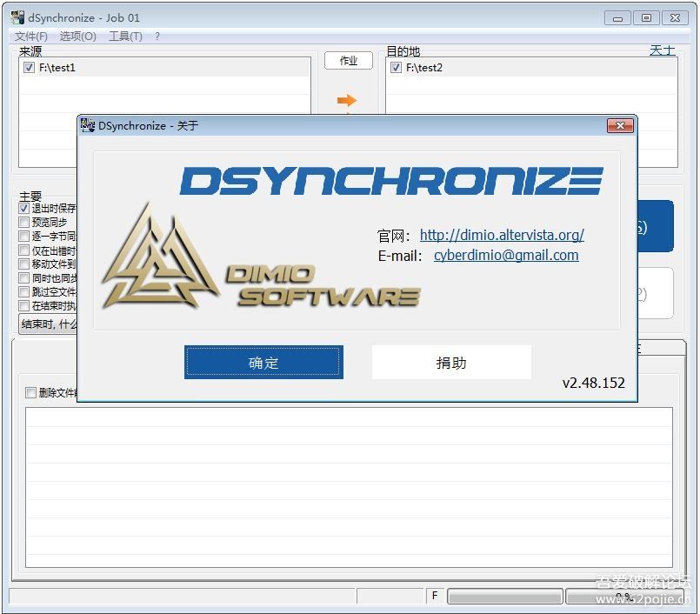Screen dimensions: 700x614
Task: Click the 作业 job button
Action: (x=348, y=60)
